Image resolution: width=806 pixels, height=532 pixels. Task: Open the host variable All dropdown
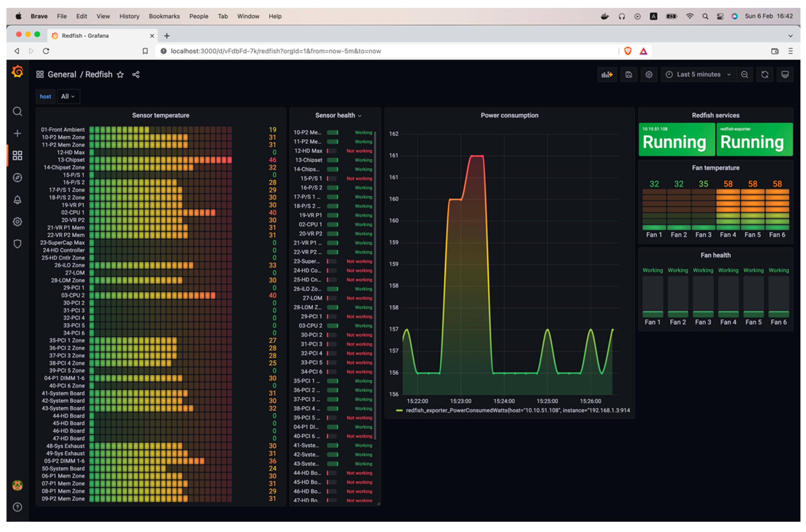68,97
